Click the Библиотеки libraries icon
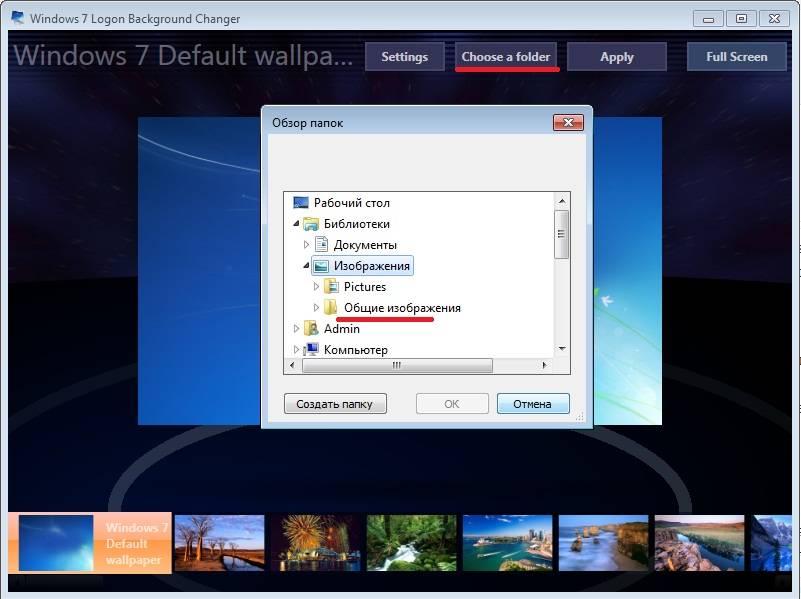Image resolution: width=801 pixels, height=599 pixels. tap(311, 224)
